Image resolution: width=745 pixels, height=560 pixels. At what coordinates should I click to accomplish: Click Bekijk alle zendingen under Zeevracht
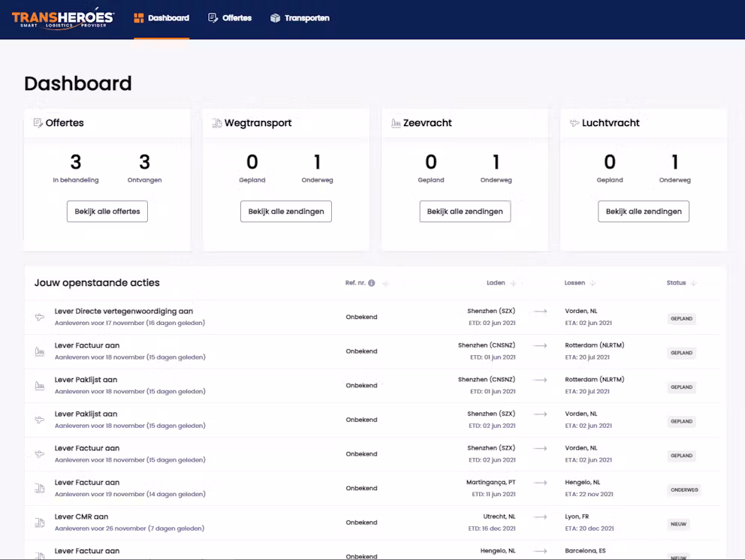(x=465, y=211)
